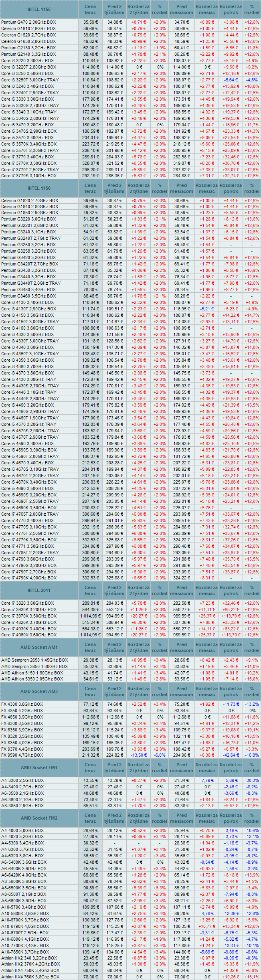
Task: Click the AMD Socket AM1 section header
Action: [x=39, y=648]
